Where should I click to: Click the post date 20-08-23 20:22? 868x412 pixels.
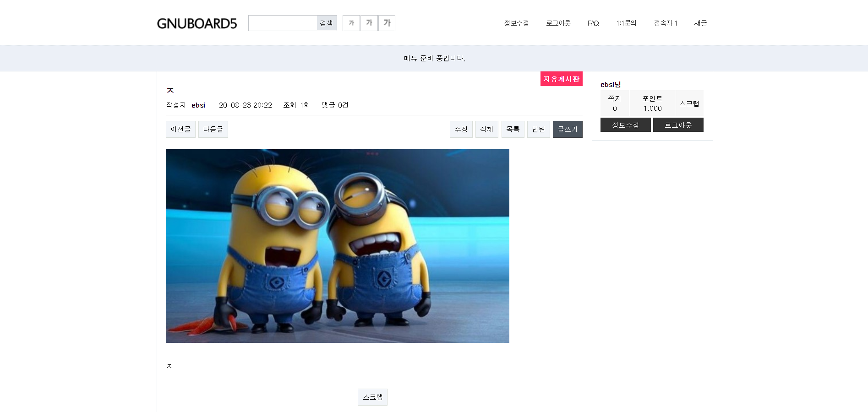tap(246, 105)
